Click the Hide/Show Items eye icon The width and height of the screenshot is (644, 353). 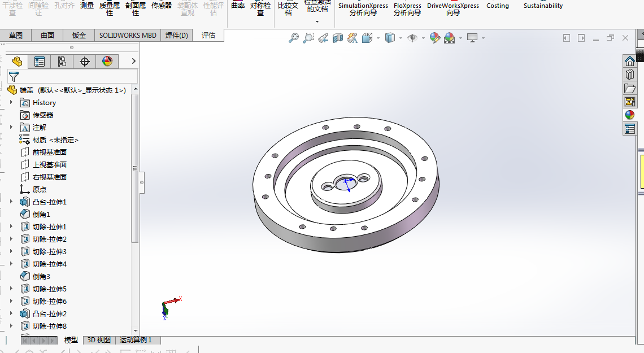pos(412,38)
